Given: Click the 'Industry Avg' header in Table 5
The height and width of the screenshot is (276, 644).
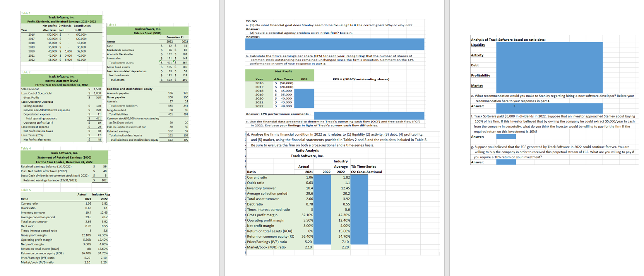Looking at the screenshot, I should 101,195.
